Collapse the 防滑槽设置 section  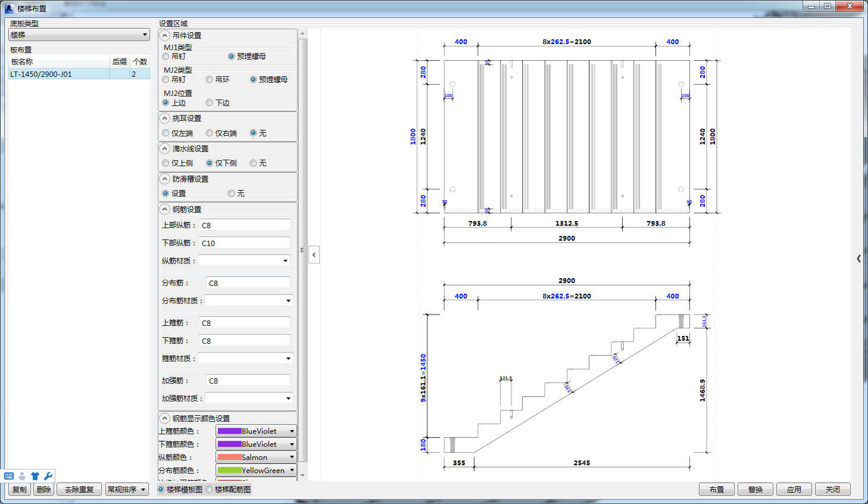pyautogui.click(x=166, y=179)
